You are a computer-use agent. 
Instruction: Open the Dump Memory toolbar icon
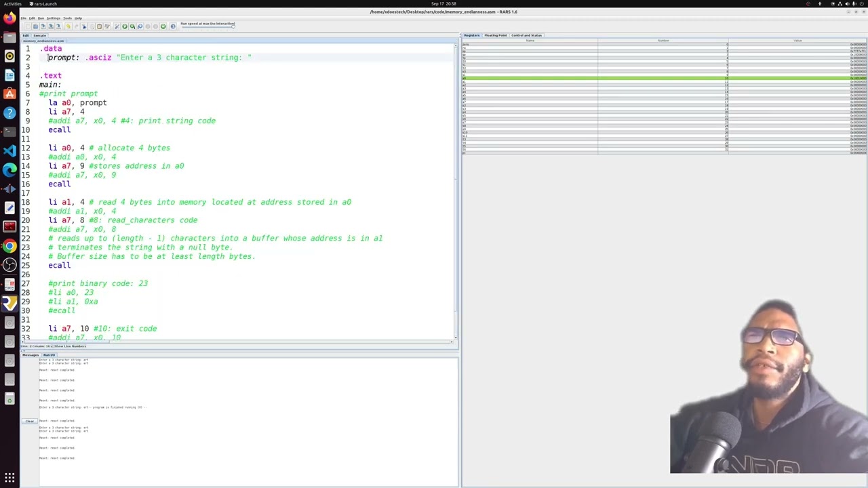click(58, 26)
